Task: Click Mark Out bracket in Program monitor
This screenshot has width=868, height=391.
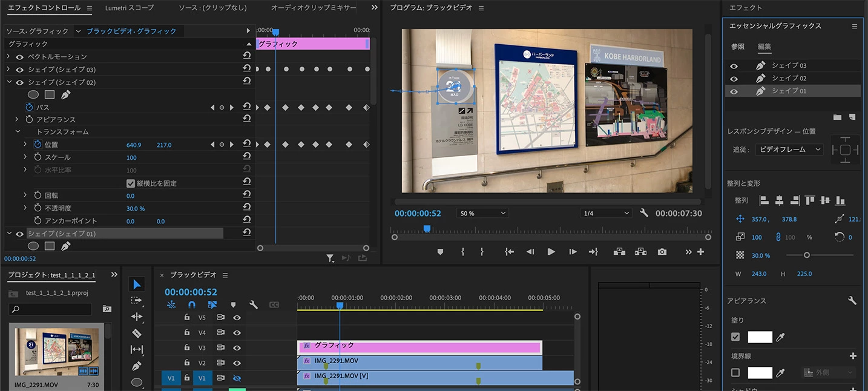Action: tap(482, 252)
